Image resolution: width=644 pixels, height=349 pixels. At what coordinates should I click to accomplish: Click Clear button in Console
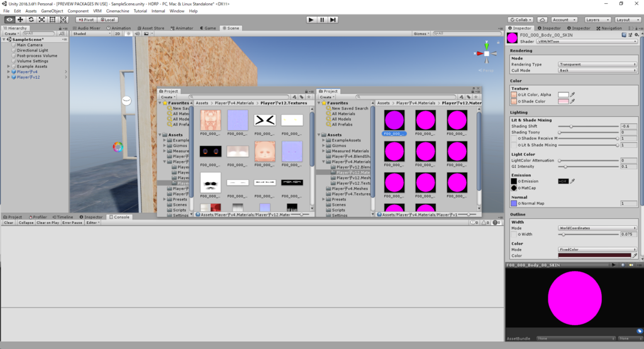pyautogui.click(x=9, y=223)
